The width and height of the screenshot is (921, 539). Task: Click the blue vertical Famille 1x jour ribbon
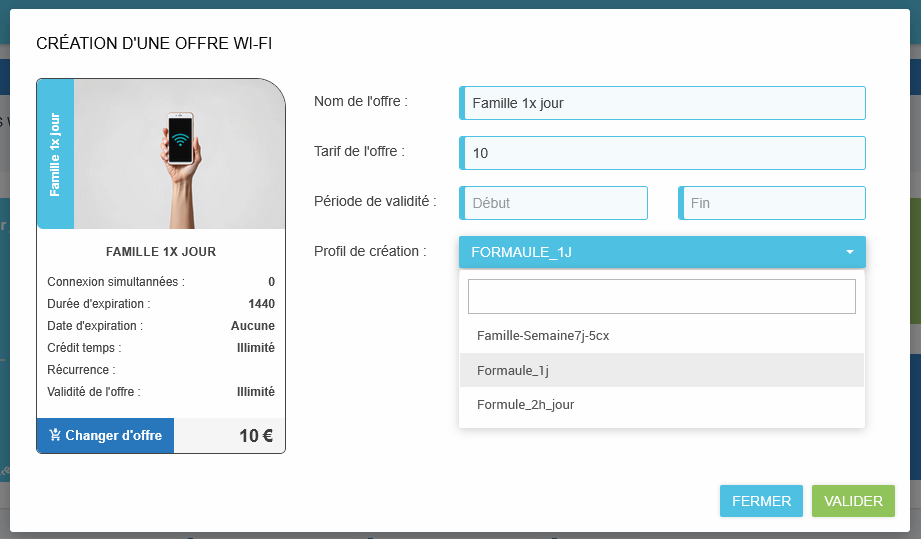coord(55,154)
